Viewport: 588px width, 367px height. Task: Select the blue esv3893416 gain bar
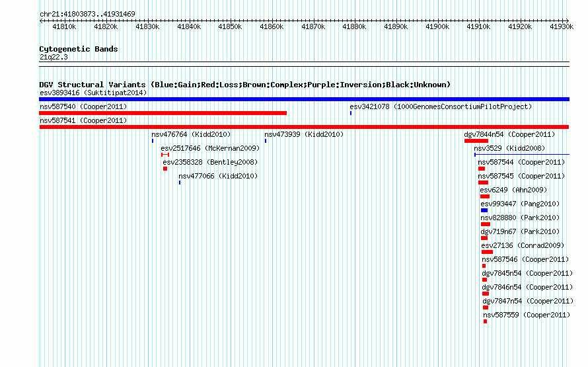304,99
